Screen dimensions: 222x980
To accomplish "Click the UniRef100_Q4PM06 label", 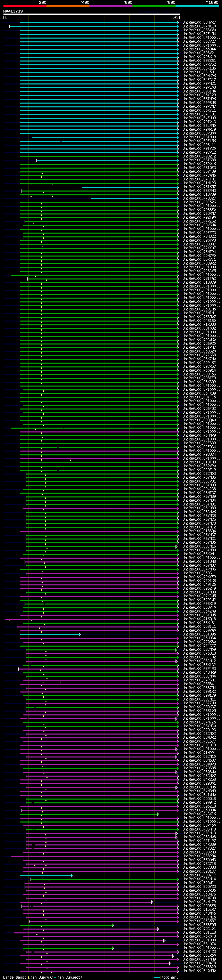I will (199, 569).
